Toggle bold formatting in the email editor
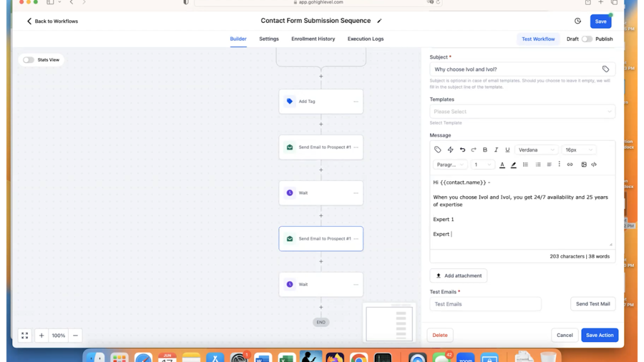The image size is (644, 362). click(x=485, y=150)
